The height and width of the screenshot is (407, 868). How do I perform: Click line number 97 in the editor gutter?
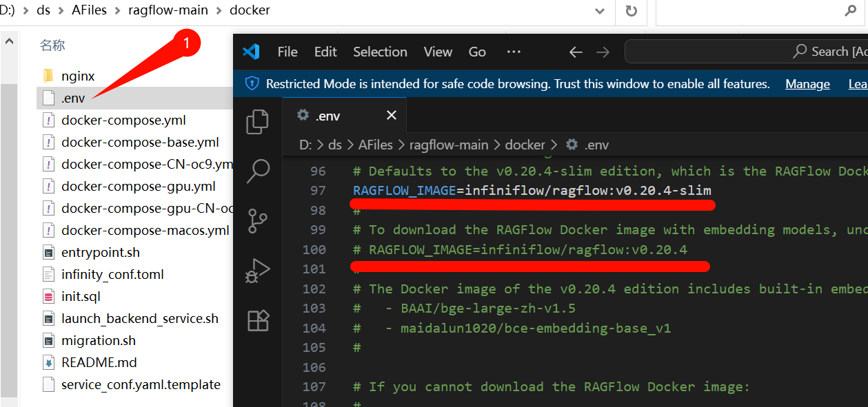coord(318,190)
